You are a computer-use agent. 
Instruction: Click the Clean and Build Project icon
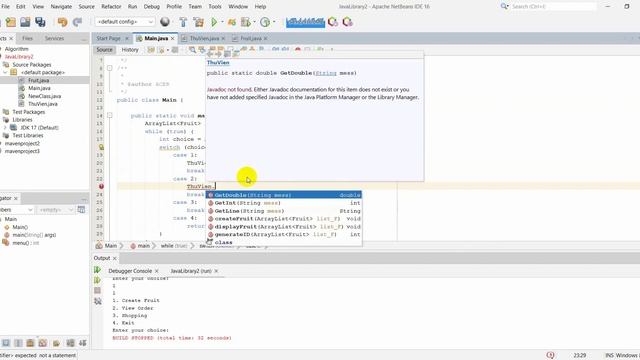pos(198,22)
